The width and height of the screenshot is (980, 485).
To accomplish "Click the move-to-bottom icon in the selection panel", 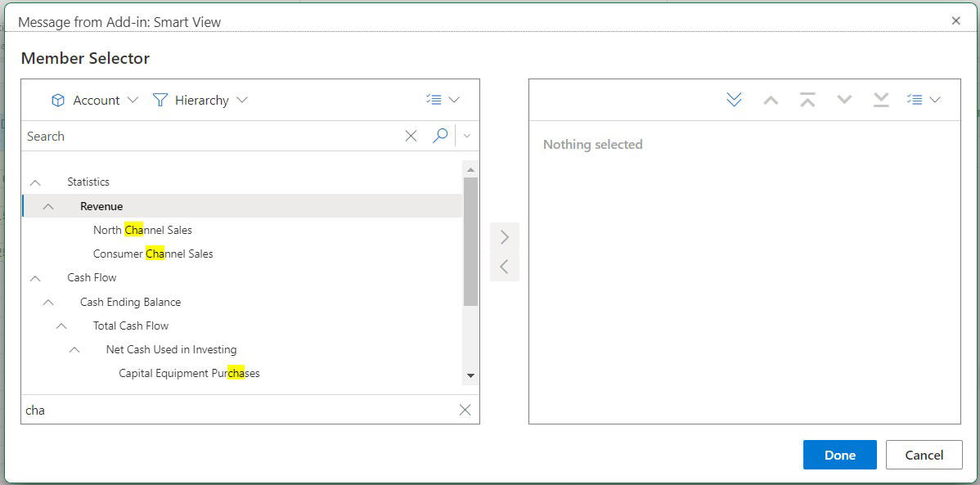I will click(881, 98).
